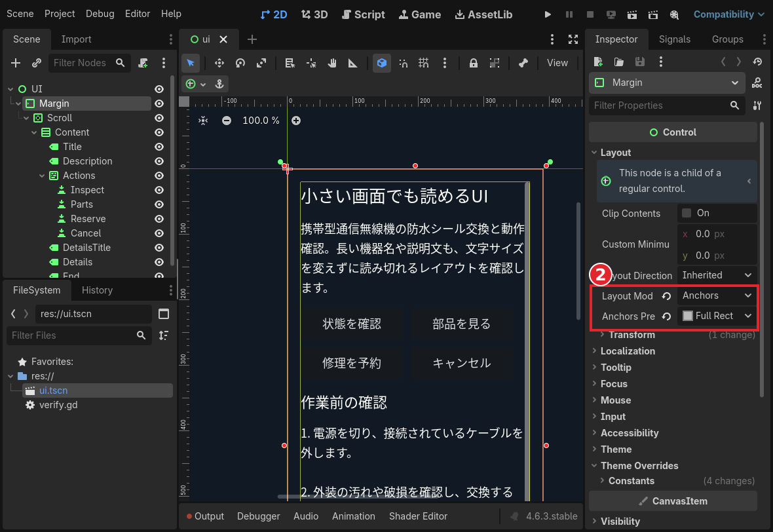Reset zoom via the 100.0 % button
Screen dimensions: 773x532
261,121
